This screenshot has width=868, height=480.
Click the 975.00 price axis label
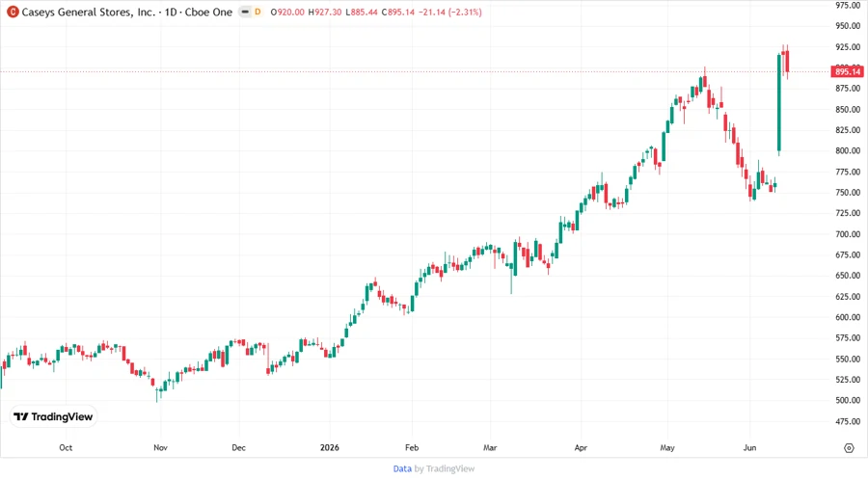tap(848, 5)
